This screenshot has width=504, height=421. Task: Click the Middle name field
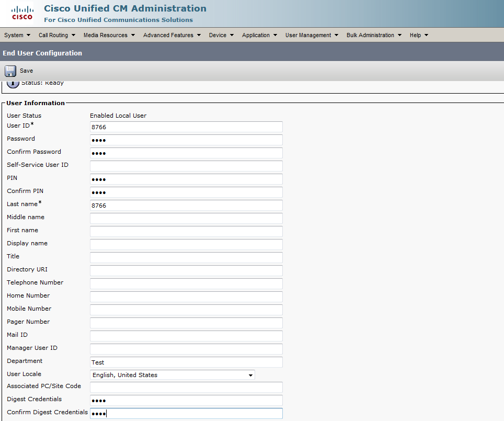click(186, 219)
